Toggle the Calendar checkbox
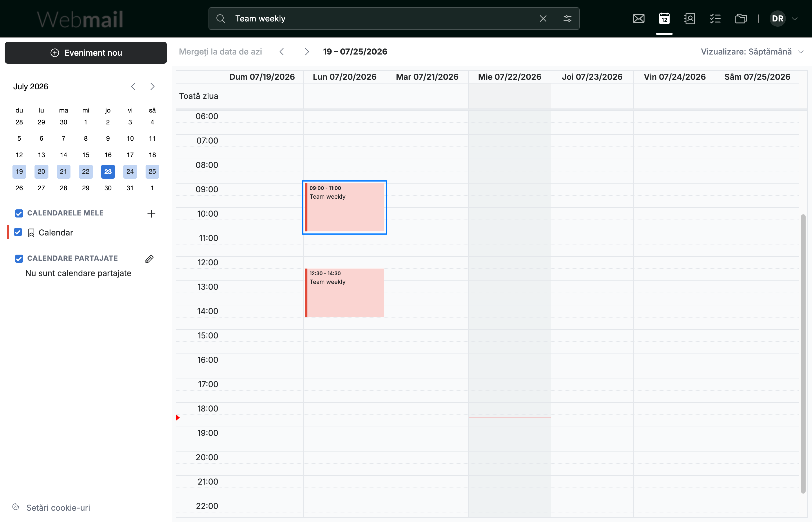The width and height of the screenshot is (812, 522). coord(18,232)
